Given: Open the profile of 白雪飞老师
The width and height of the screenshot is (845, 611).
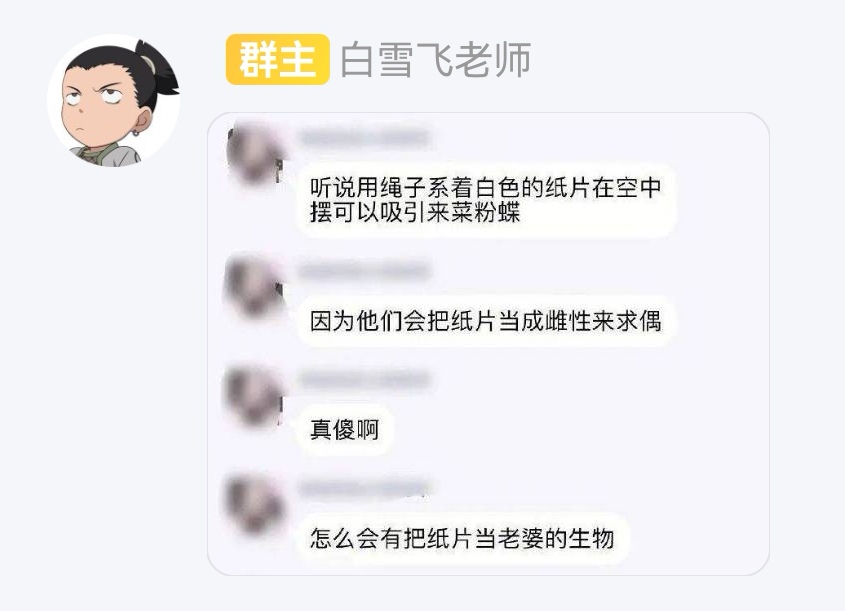Looking at the screenshot, I should (x=435, y=59).
